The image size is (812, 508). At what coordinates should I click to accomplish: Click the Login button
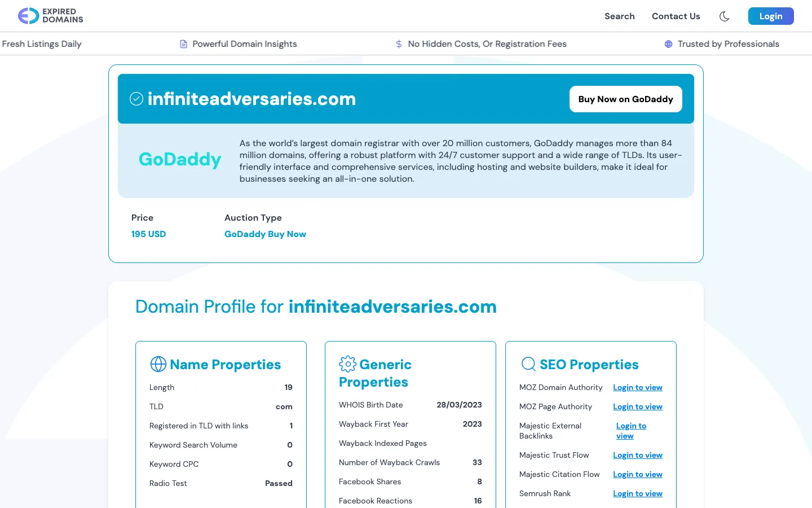tap(771, 16)
